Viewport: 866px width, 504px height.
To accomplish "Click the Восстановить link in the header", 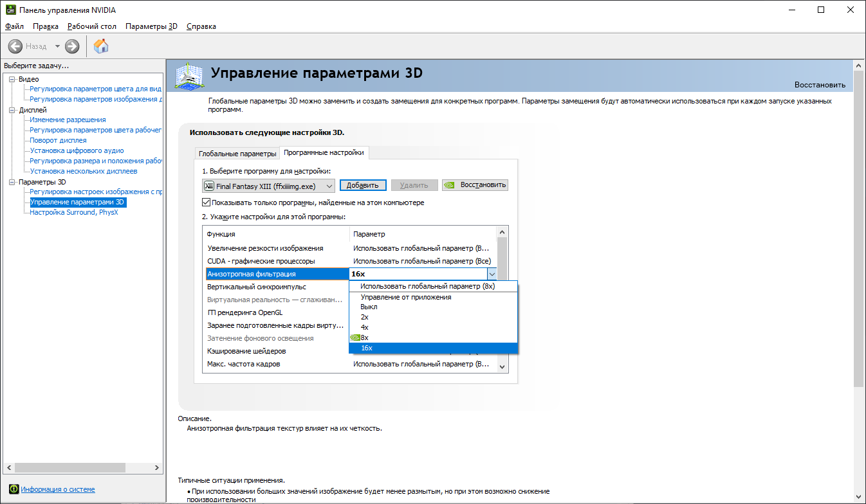I will coord(820,85).
